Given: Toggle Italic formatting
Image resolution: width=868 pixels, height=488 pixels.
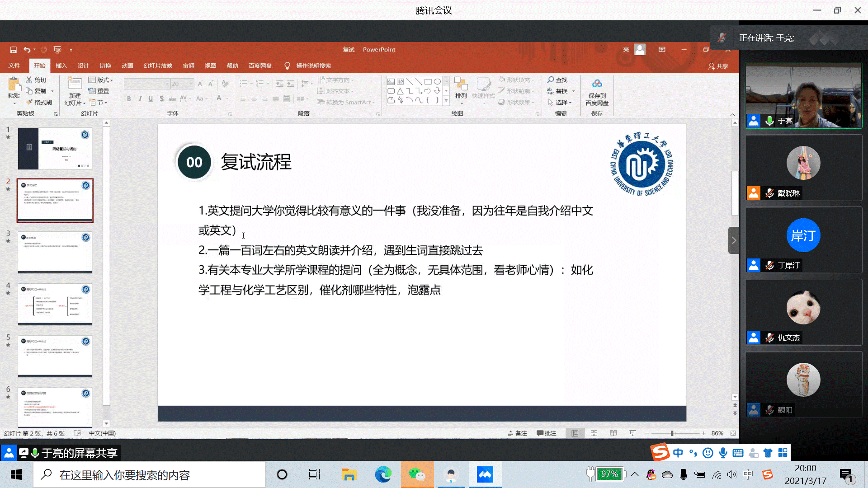Looking at the screenshot, I should [x=140, y=99].
